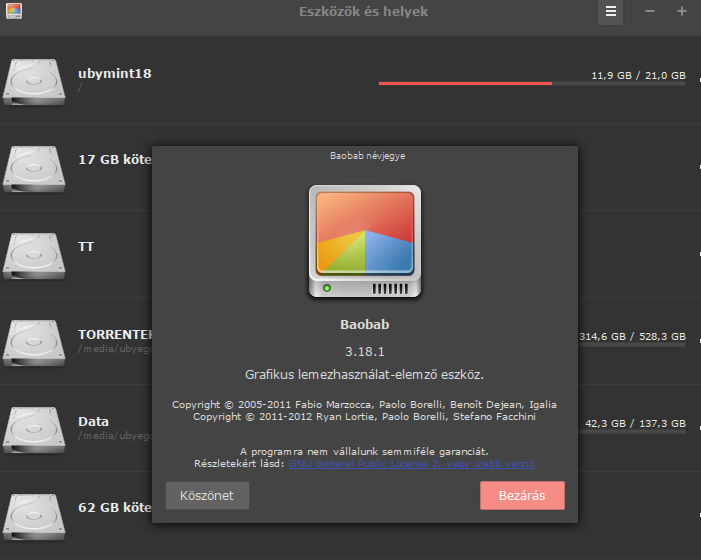Click the /media/ubyeg path under TORRENTEK

tap(115, 349)
